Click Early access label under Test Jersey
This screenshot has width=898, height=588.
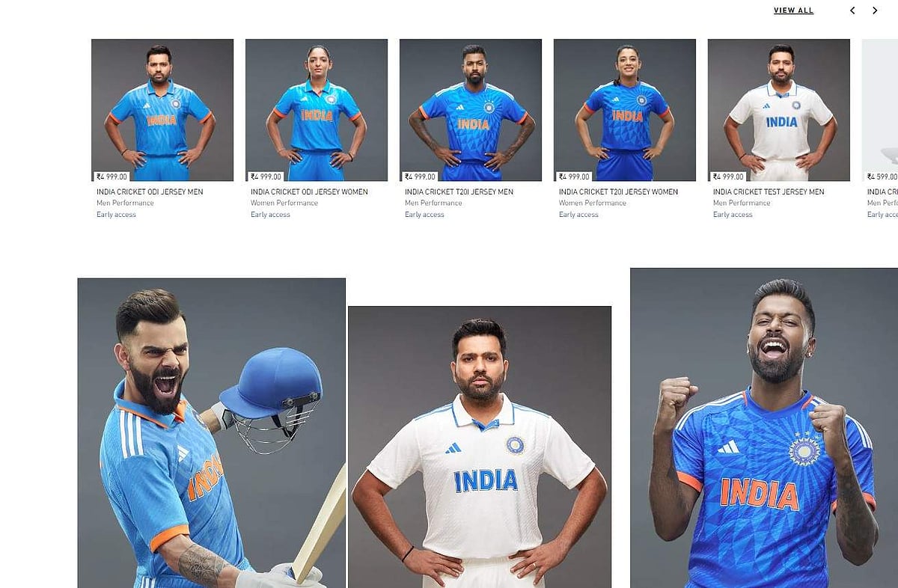[x=733, y=215]
